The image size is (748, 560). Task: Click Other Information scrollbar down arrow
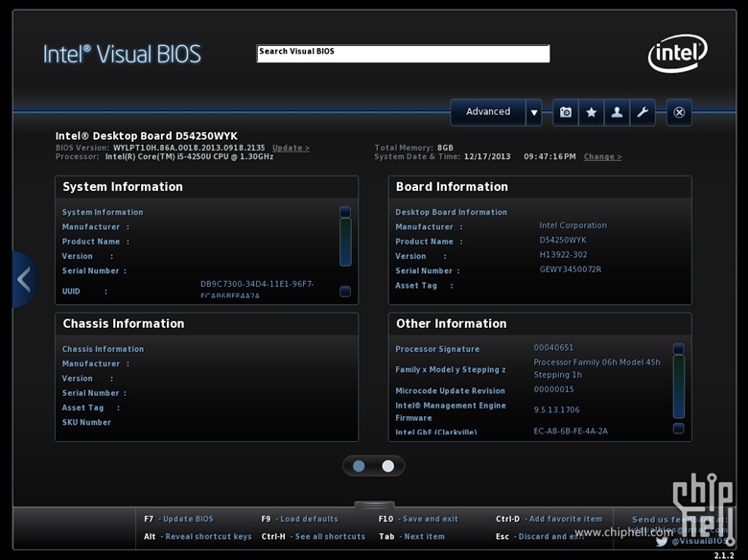click(678, 428)
